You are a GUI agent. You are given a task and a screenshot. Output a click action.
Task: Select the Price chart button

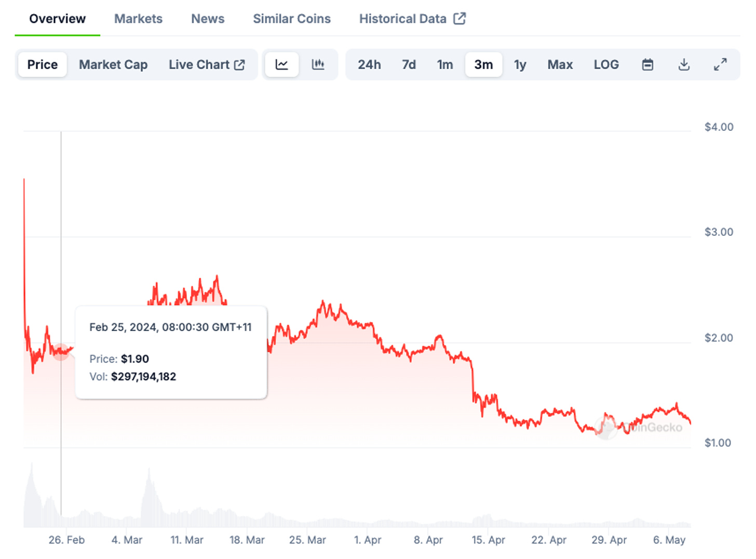click(x=43, y=65)
